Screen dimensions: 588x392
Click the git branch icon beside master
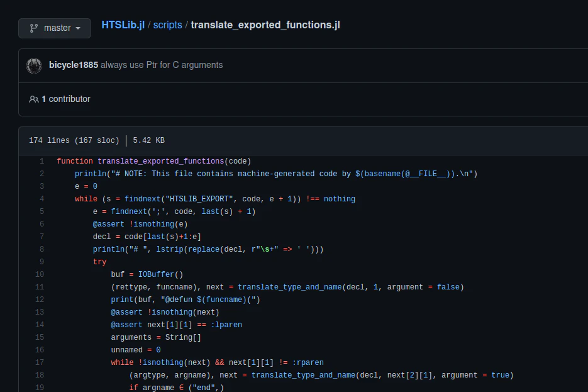34,28
